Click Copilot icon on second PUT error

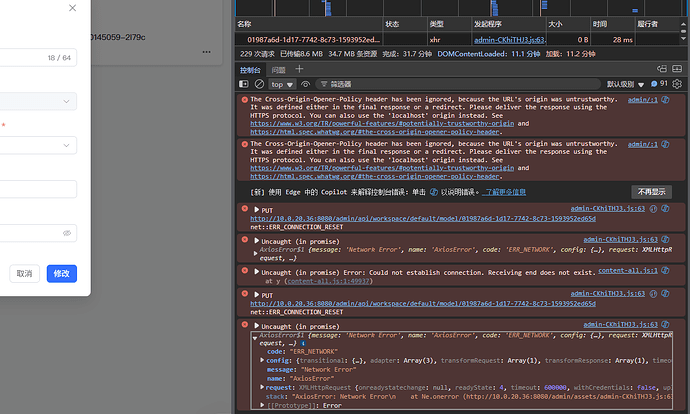(x=665, y=293)
